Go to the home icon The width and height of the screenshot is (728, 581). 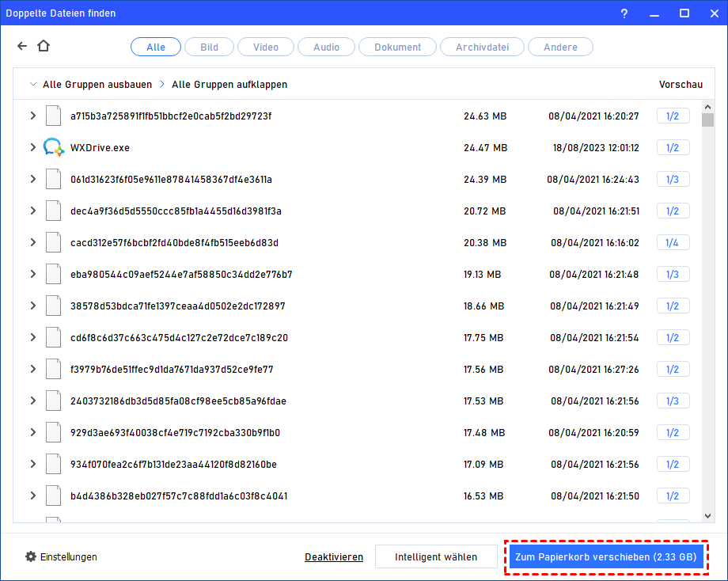(43, 47)
